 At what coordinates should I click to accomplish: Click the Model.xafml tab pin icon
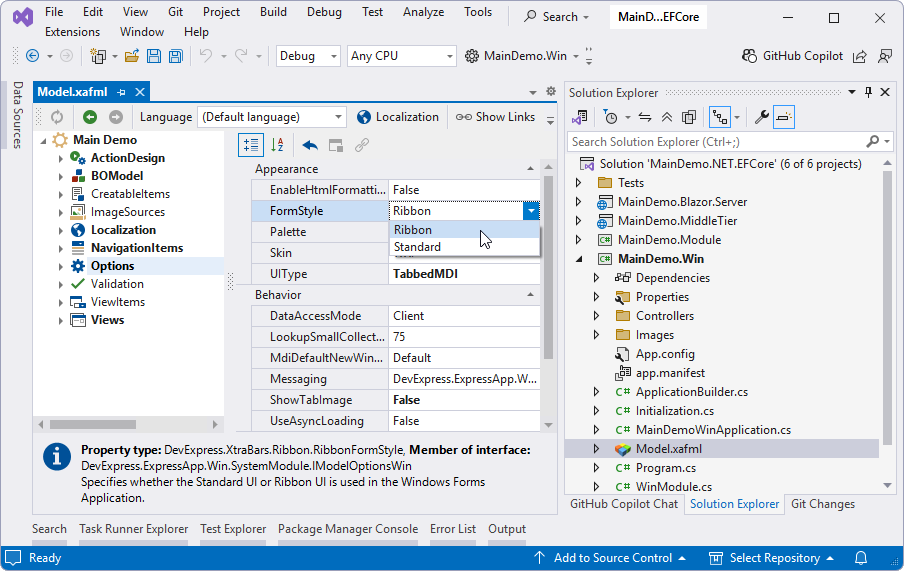coord(121,92)
